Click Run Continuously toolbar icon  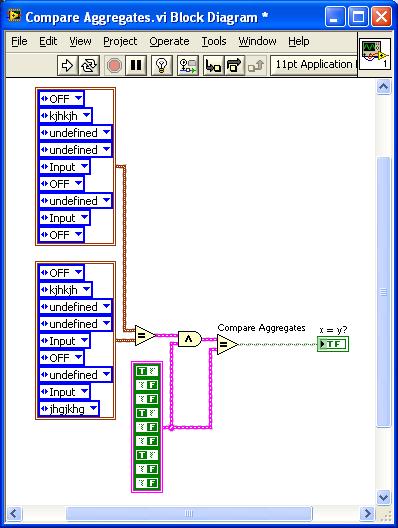(89, 65)
